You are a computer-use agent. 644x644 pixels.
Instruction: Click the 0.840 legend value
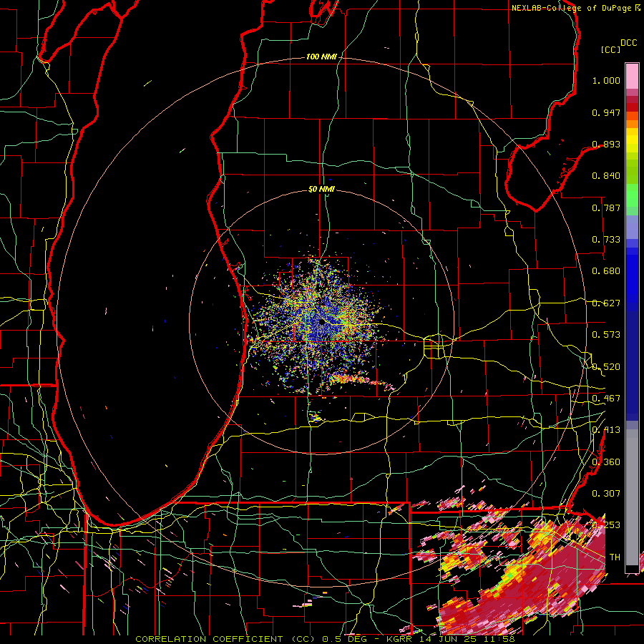(x=606, y=176)
